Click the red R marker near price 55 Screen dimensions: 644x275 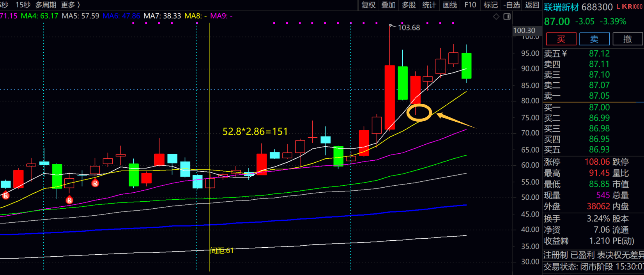point(95,183)
